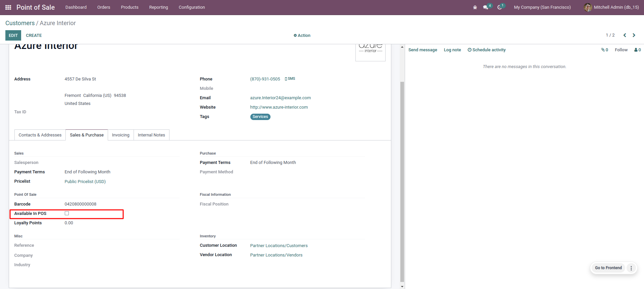Open the kebab menu beside Go to Frontend

click(x=631, y=268)
